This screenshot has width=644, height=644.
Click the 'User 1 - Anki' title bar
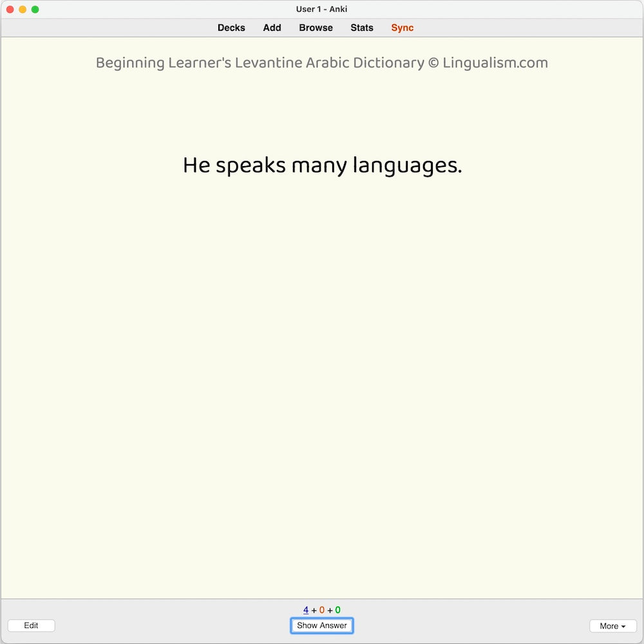coord(321,9)
